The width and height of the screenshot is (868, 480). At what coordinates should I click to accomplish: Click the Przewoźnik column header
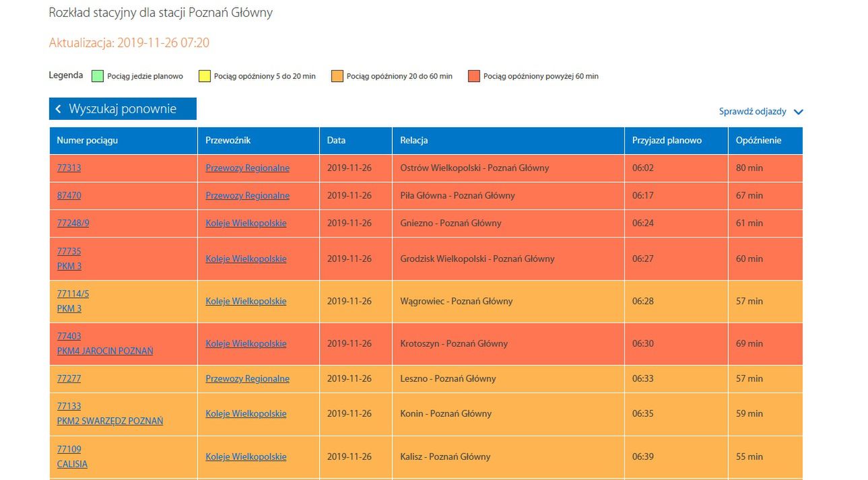(259, 141)
